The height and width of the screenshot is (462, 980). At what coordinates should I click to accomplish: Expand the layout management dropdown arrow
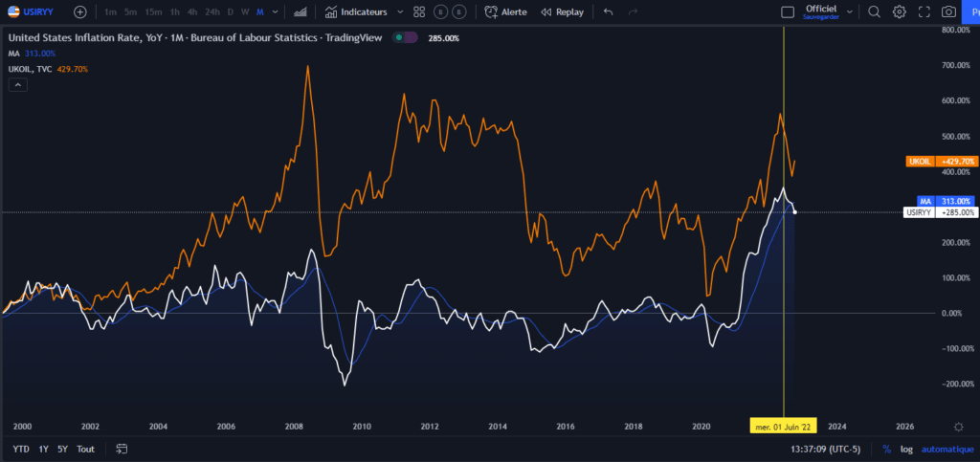coord(850,11)
